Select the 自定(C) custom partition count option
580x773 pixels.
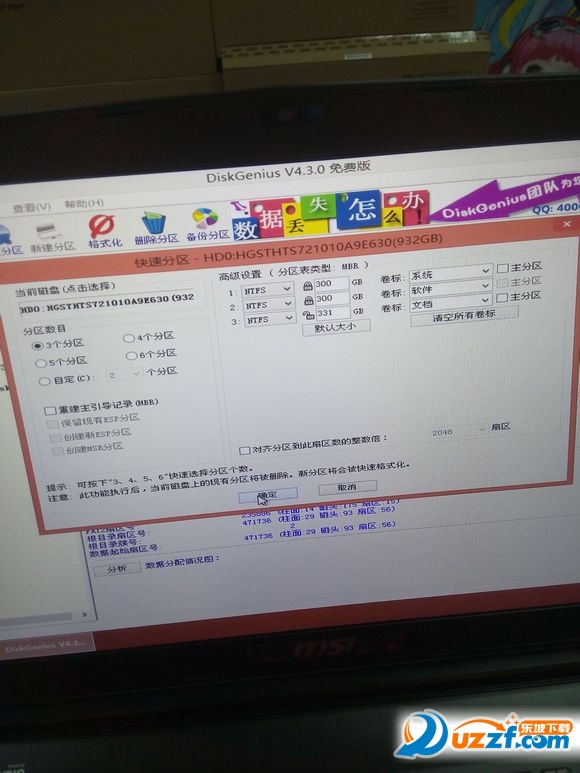(x=44, y=381)
